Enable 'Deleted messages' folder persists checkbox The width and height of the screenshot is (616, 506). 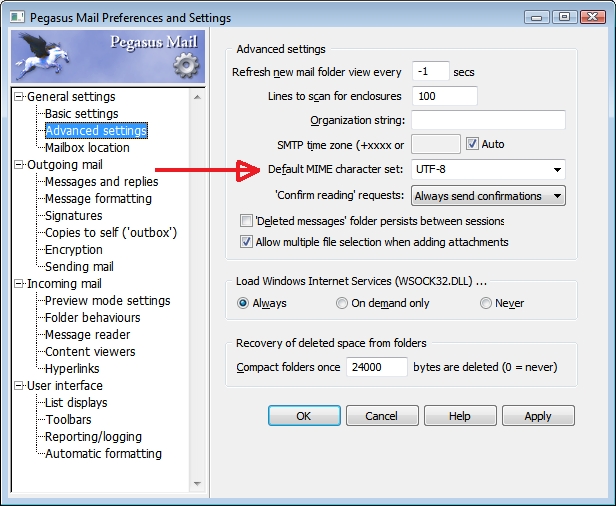tap(247, 221)
